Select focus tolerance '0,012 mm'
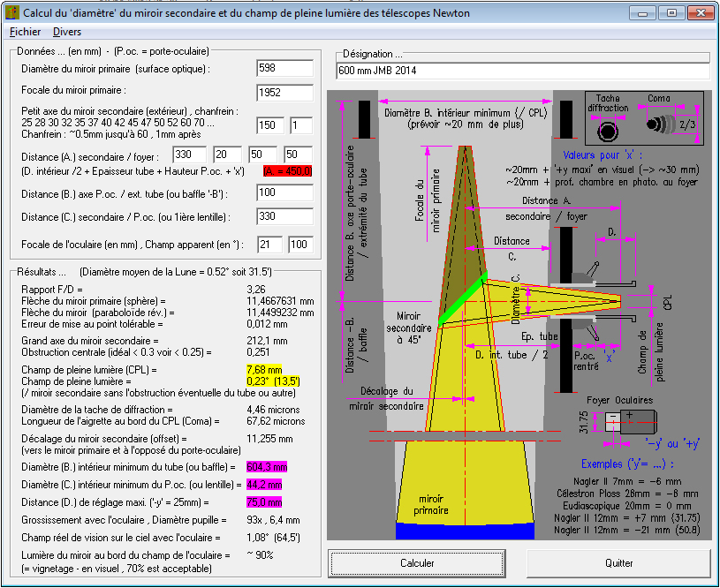The width and height of the screenshot is (720, 588). 268,324
